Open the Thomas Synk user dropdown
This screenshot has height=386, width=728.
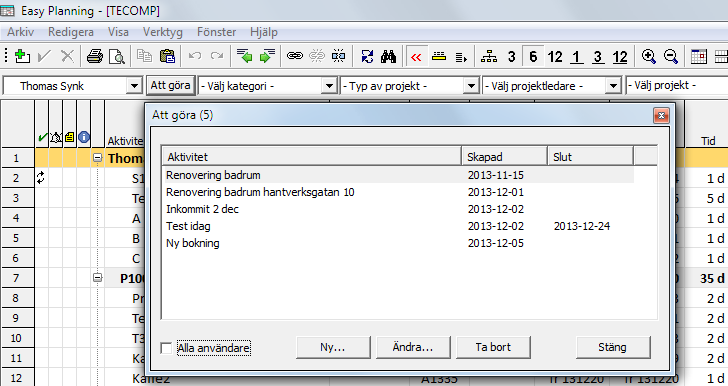[134, 86]
